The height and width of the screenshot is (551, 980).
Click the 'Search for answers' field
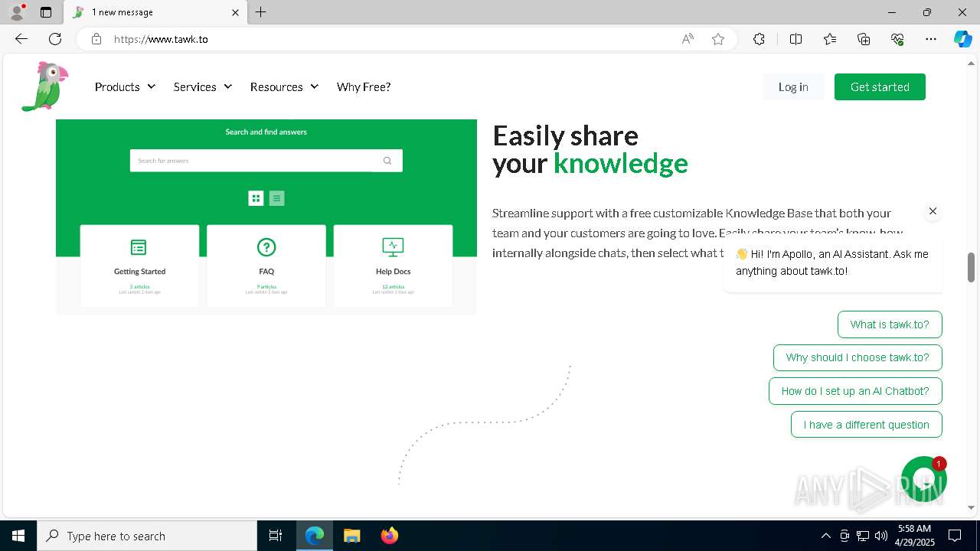tap(266, 161)
